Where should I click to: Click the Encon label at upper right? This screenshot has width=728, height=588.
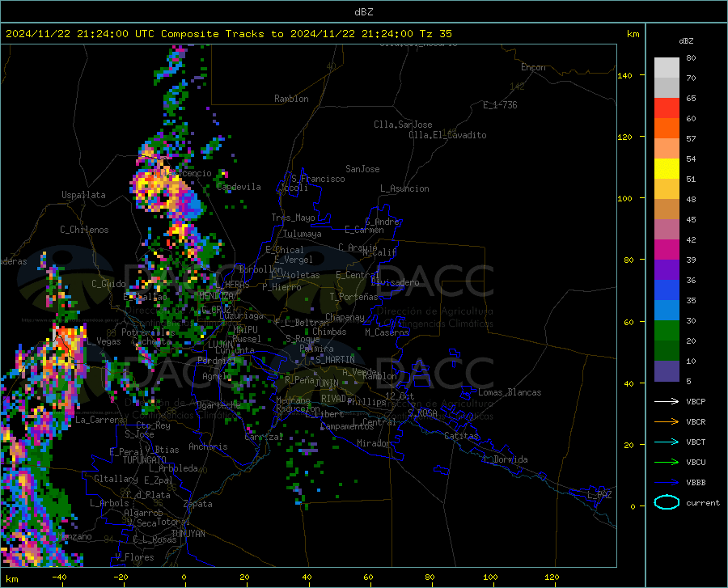(x=533, y=67)
